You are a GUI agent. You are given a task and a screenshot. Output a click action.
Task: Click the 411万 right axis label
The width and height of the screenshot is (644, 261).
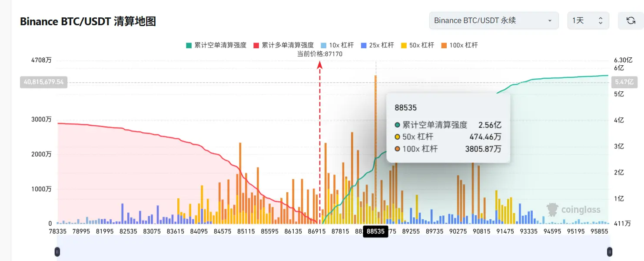pyautogui.click(x=622, y=224)
